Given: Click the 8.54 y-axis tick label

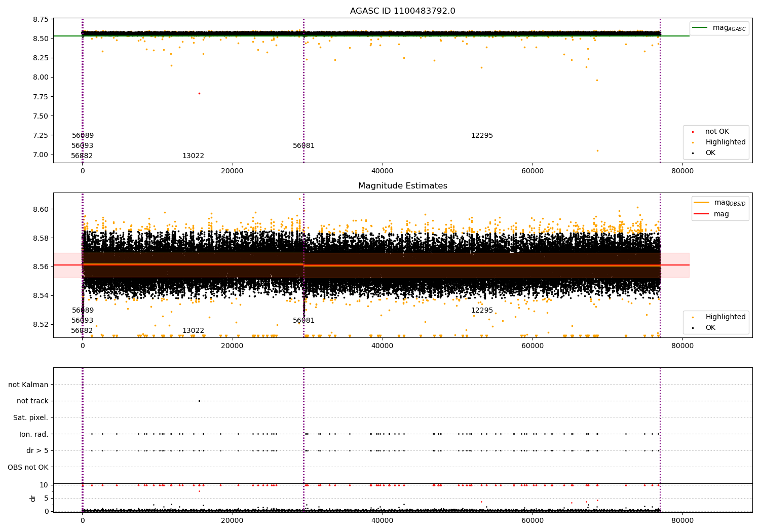Looking at the screenshot, I should pos(41,295).
